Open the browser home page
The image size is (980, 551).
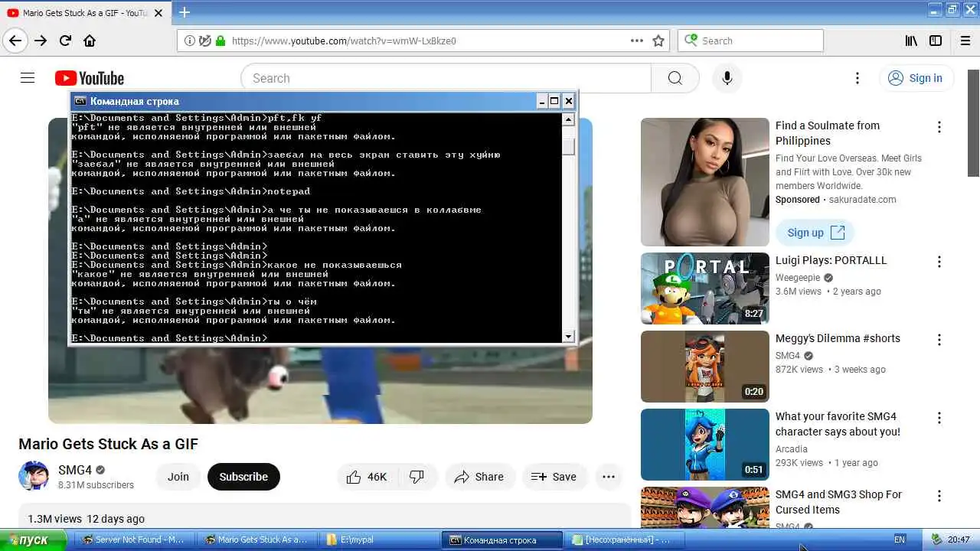tap(90, 41)
